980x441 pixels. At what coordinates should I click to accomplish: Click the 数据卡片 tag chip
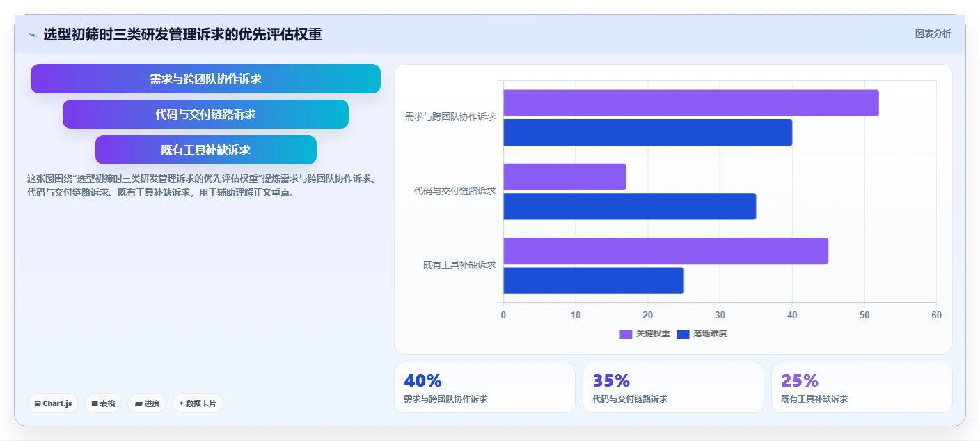[198, 403]
